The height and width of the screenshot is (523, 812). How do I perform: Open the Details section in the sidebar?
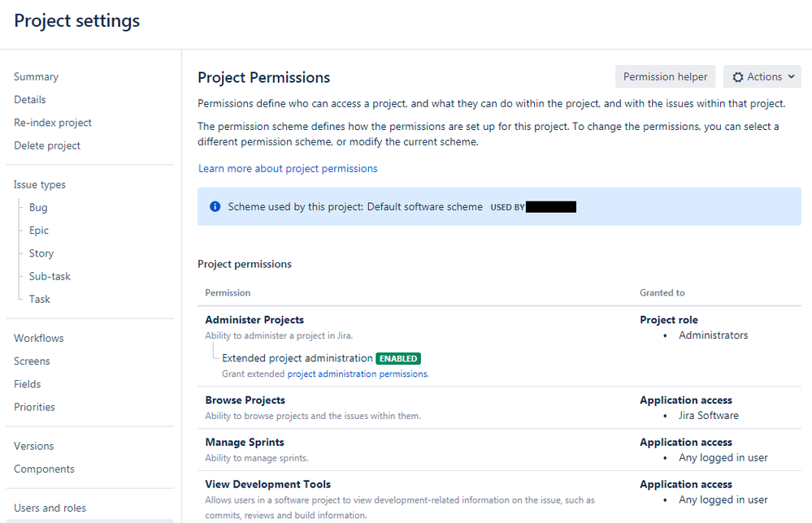[x=29, y=99]
